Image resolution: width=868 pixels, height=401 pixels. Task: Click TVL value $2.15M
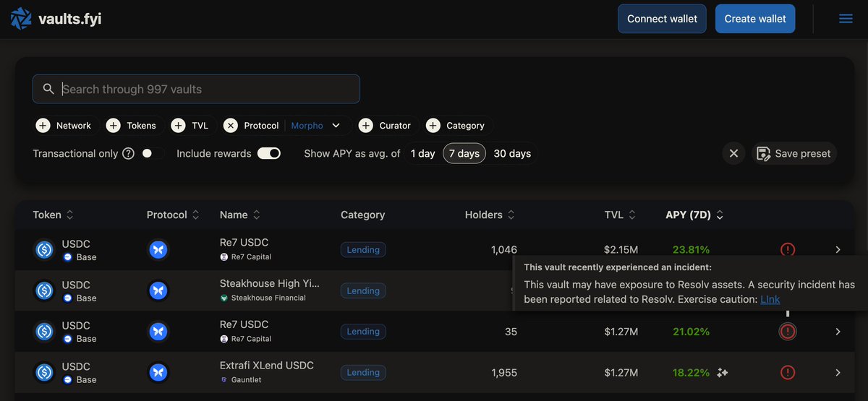tap(621, 249)
